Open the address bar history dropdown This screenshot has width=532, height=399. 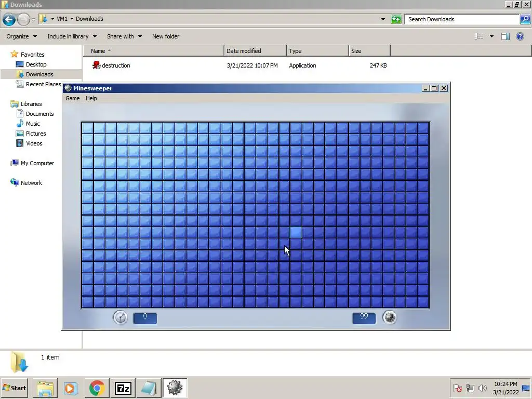pos(383,19)
